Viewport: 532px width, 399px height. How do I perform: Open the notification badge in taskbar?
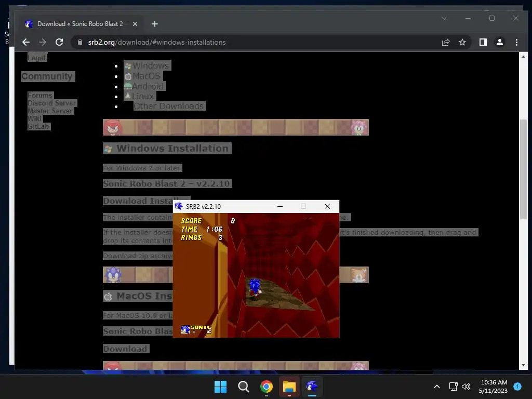[517, 387]
